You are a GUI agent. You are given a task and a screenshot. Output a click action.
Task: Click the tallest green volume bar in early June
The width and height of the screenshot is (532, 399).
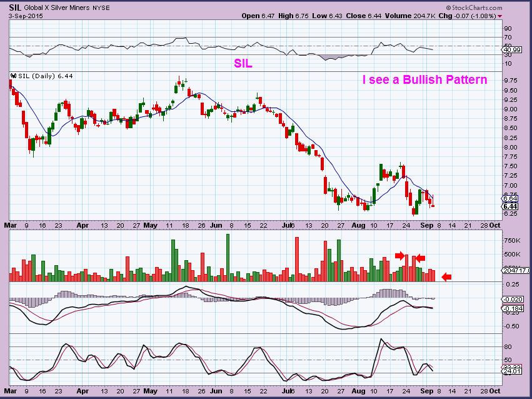tap(228, 258)
